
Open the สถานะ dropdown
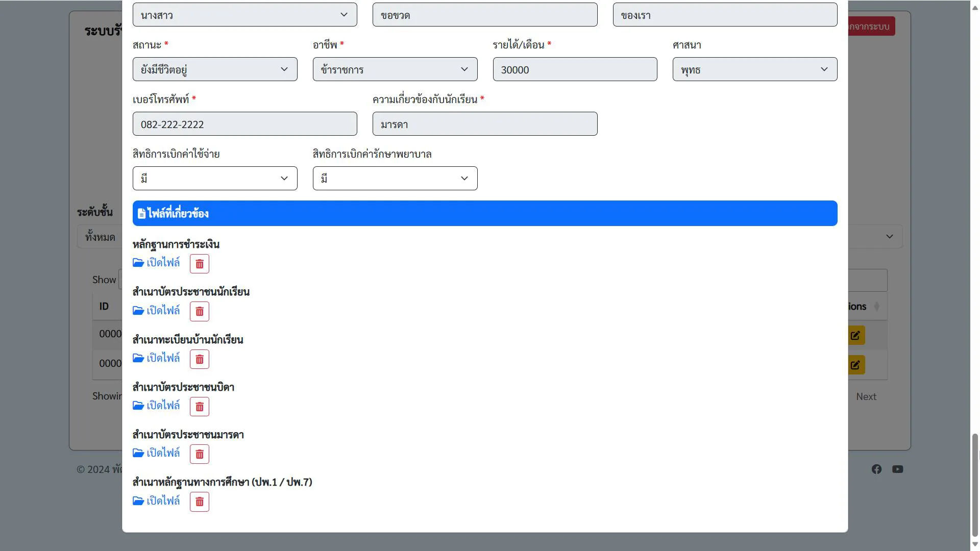point(215,69)
